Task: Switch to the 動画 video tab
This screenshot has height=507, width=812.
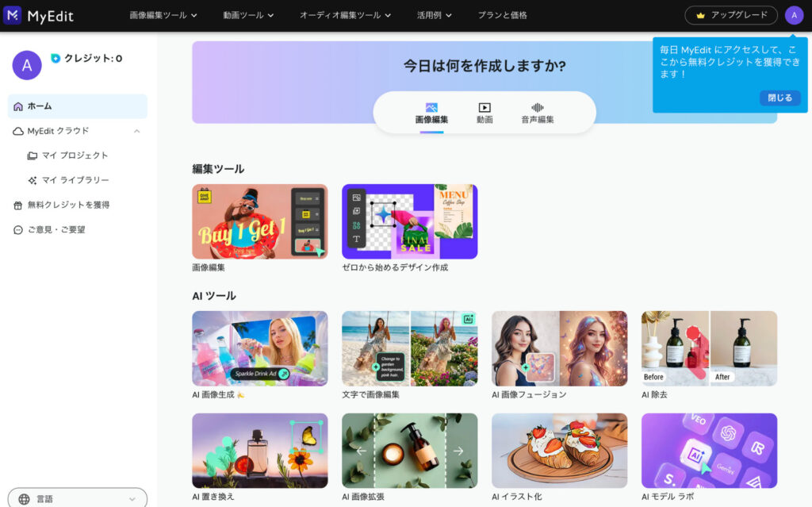Action: (x=485, y=113)
